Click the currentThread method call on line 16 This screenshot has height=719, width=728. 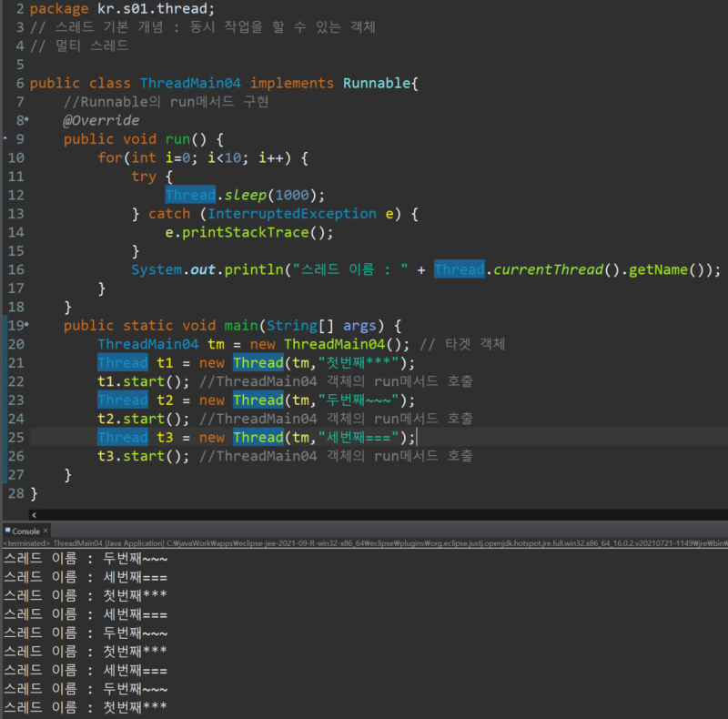[548, 269]
